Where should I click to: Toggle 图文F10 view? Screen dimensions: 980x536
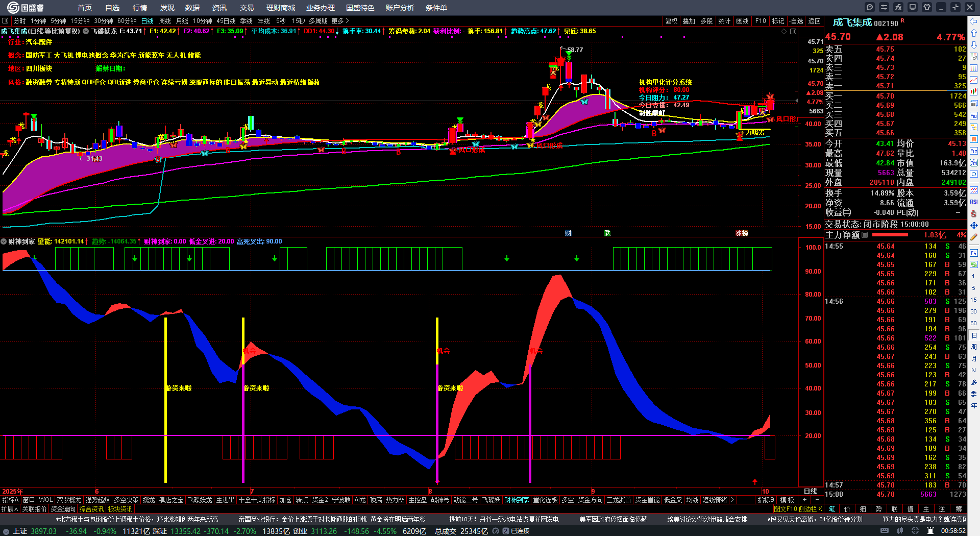(786, 509)
